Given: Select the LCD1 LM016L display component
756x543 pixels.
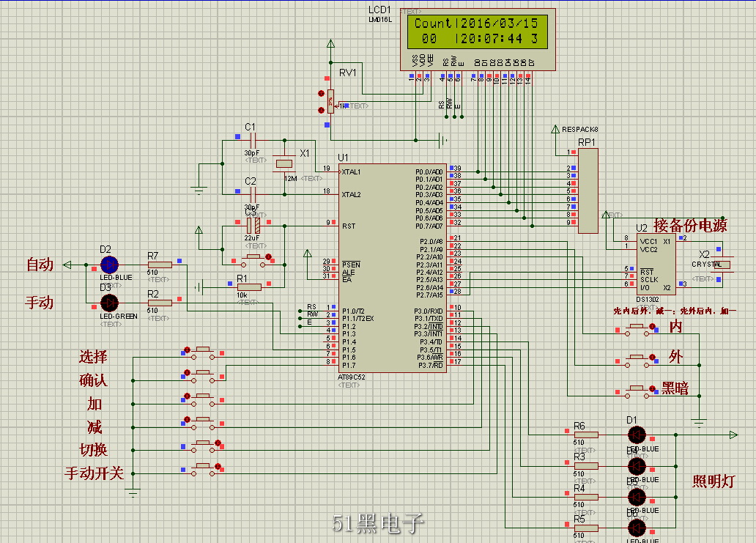Looking at the screenshot, I should (x=478, y=40).
